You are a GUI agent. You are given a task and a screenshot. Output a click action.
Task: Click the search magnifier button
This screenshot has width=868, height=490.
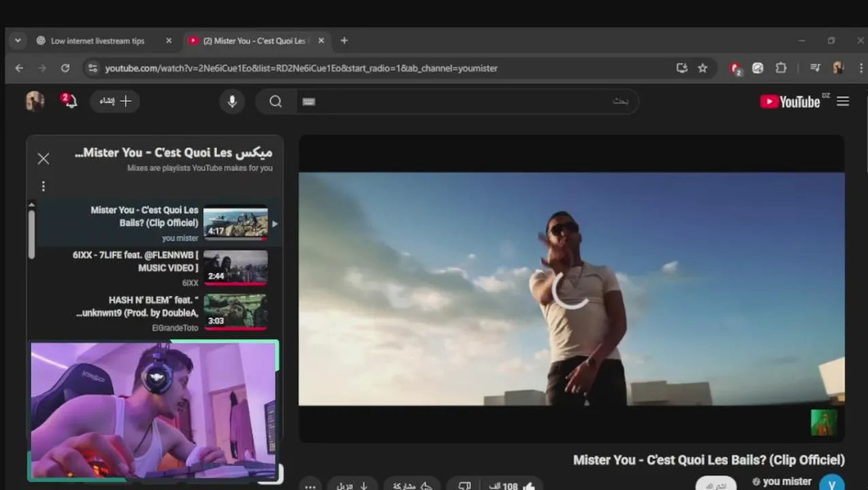[276, 101]
